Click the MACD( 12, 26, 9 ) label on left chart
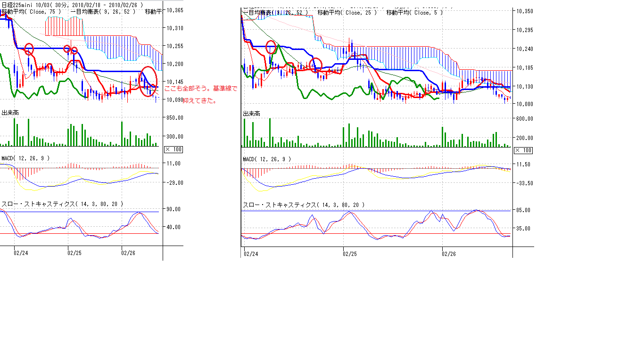 pyautogui.click(x=25, y=158)
